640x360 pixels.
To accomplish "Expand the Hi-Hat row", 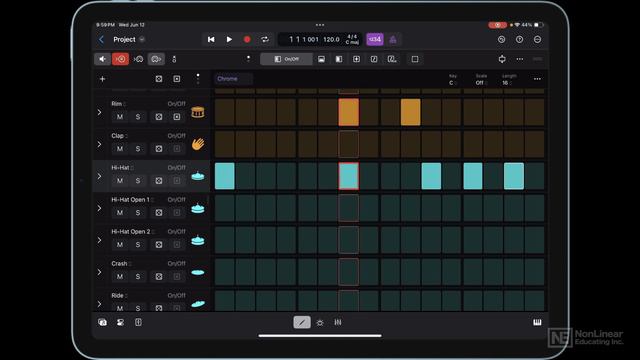I will [x=99, y=176].
